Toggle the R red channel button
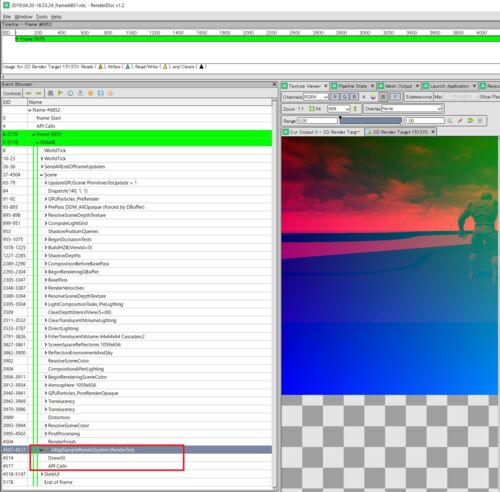This screenshot has height=492, width=500. tap(335, 97)
